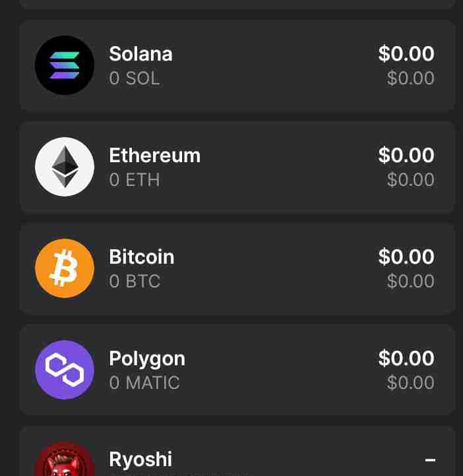The height and width of the screenshot is (476, 463).
Task: Click the 0 BTC balance text
Action: coord(135,281)
